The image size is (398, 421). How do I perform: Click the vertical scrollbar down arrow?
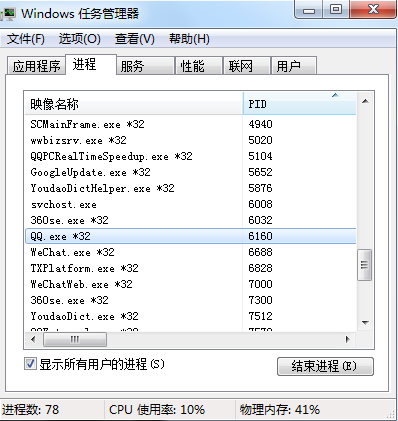[365, 322]
